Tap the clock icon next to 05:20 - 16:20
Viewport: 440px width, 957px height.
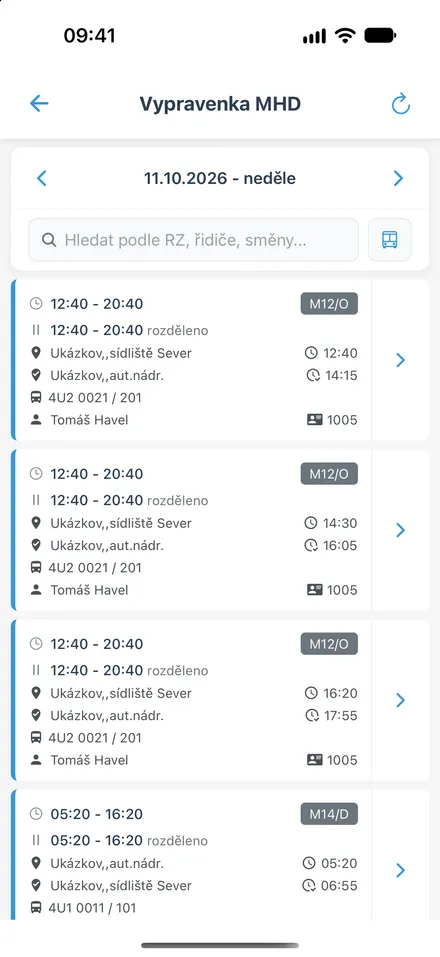tap(36, 814)
